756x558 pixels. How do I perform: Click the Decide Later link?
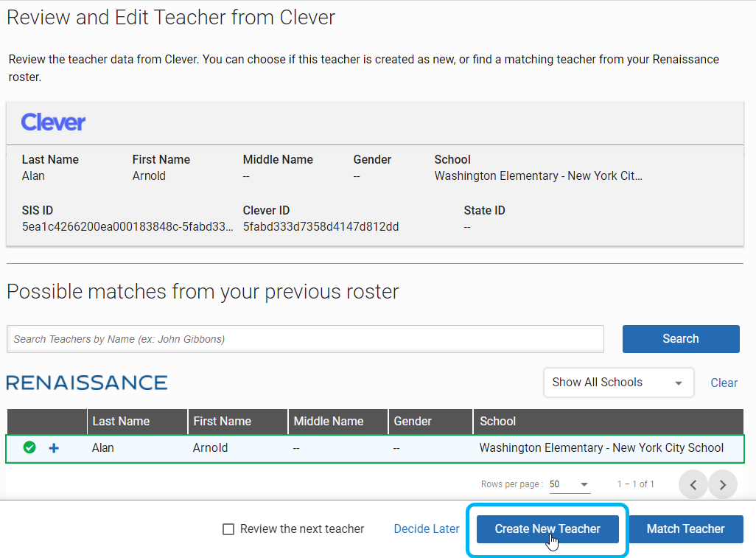426,529
